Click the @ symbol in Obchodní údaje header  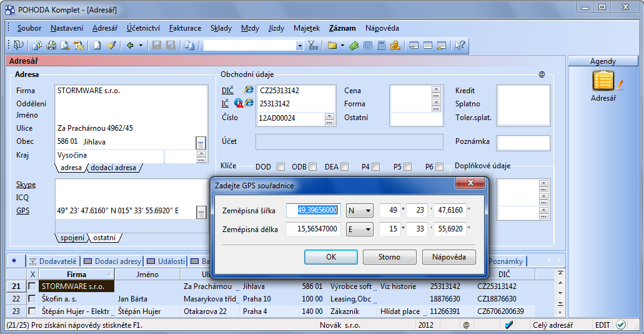pyautogui.click(x=542, y=74)
